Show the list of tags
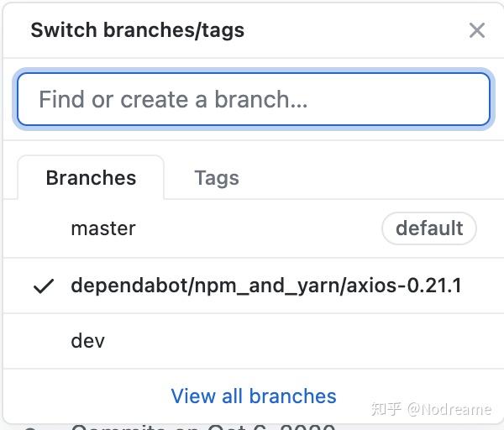The width and height of the screenshot is (504, 430). pyautogui.click(x=217, y=178)
